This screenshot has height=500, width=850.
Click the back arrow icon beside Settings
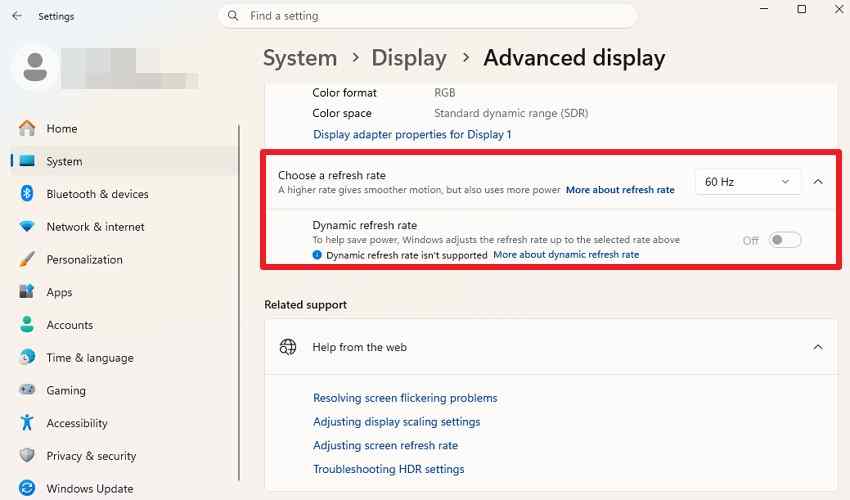point(17,16)
